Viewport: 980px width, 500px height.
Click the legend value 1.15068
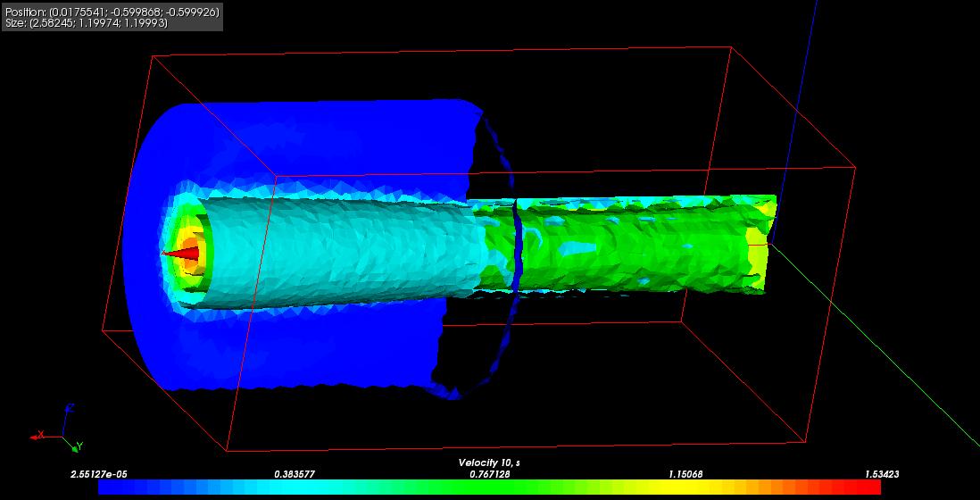685,474
